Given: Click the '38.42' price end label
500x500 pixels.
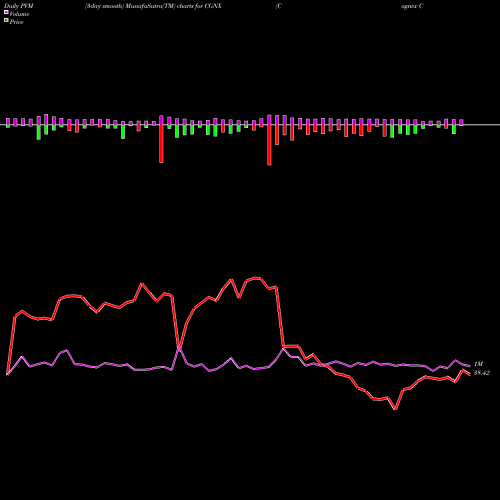Looking at the screenshot, I should point(482,373).
